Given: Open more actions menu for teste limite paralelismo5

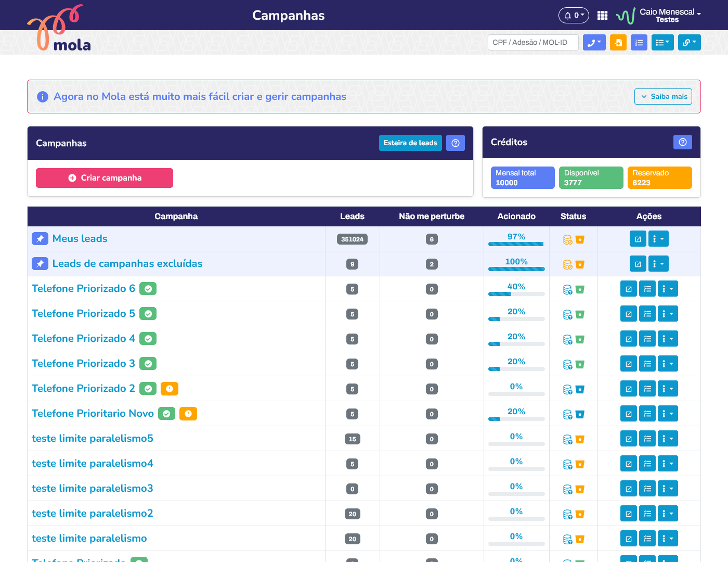Looking at the screenshot, I should point(668,439).
